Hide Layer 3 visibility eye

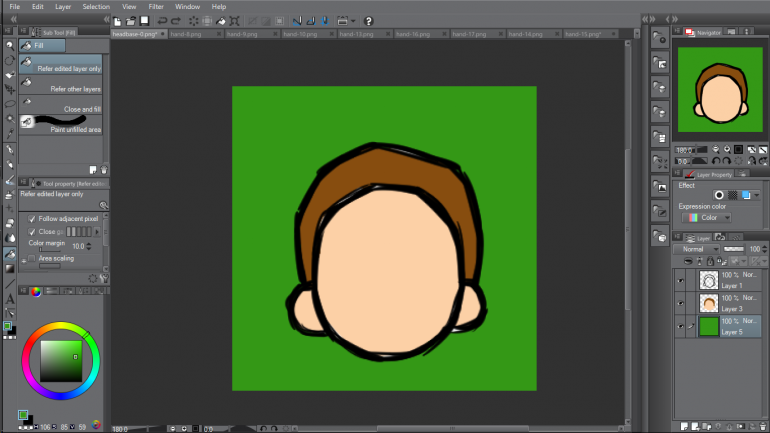click(681, 303)
